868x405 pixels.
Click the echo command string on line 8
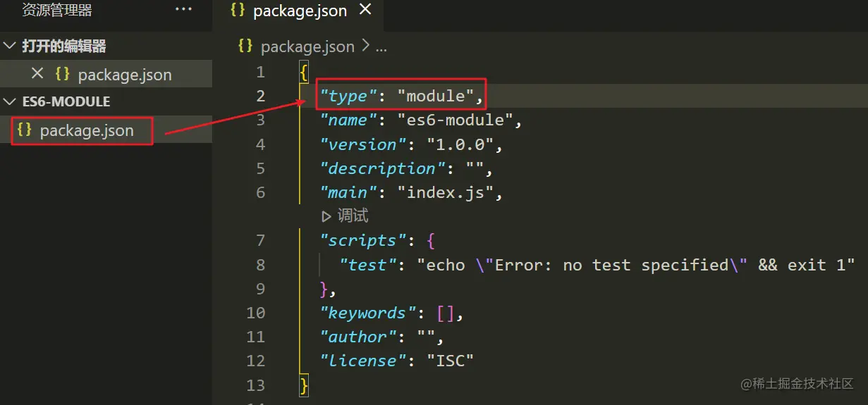click(x=636, y=265)
